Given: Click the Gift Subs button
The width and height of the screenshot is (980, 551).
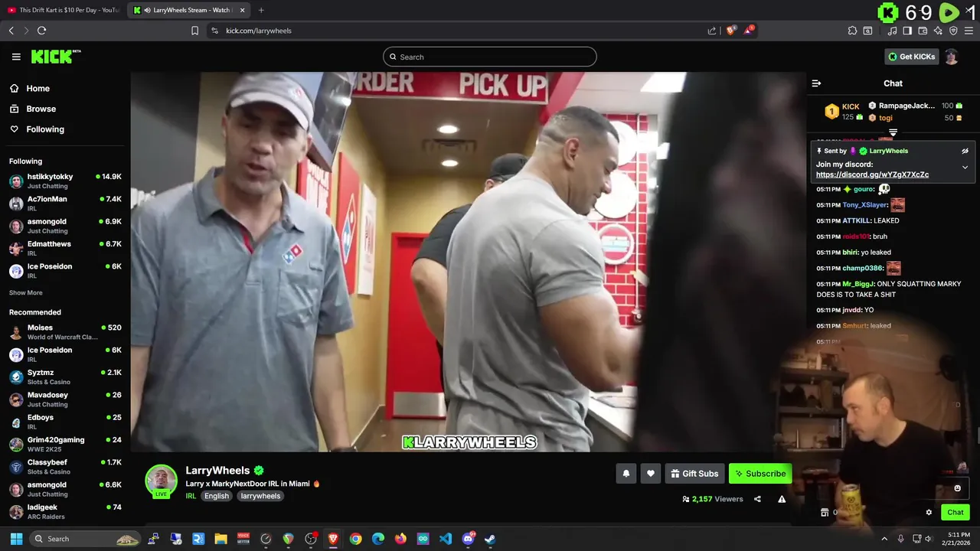Looking at the screenshot, I should [694, 474].
